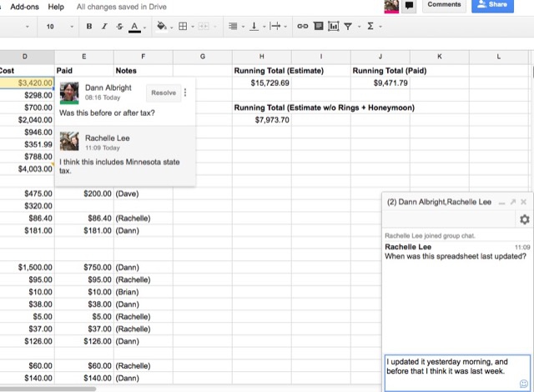Click the Notes header cell

144,71
